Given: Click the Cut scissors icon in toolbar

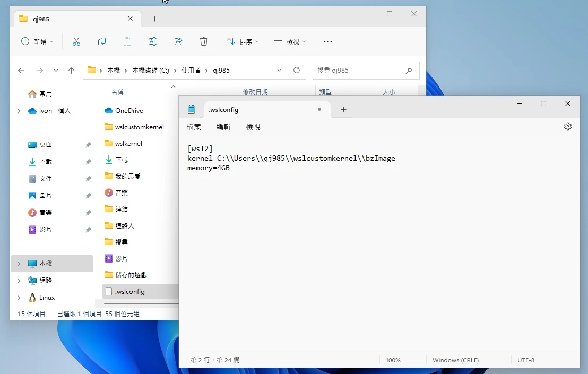Looking at the screenshot, I should pos(76,41).
